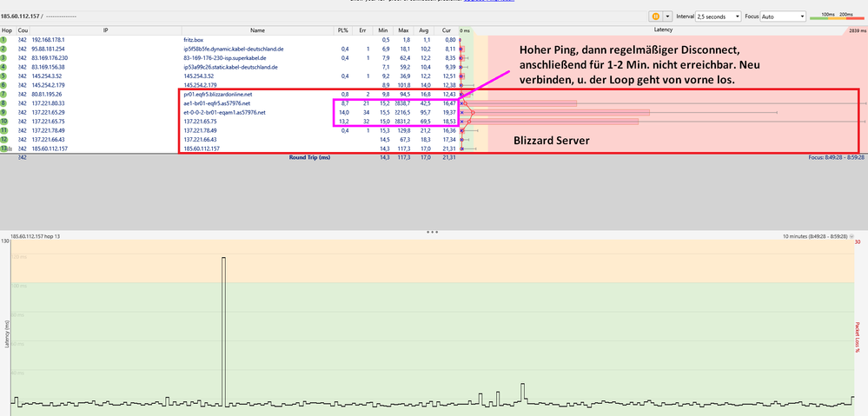Click the green hop 12 circle

coord(3,140)
